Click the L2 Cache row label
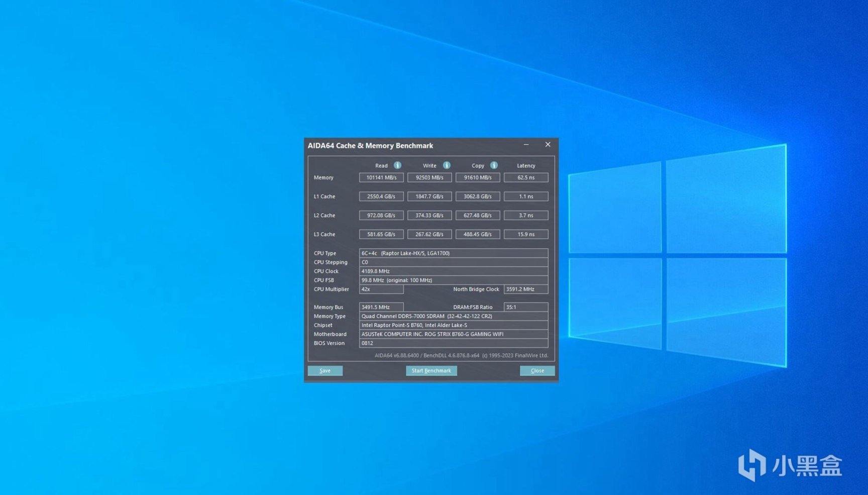Viewport: 868px width, 495px height. (324, 215)
